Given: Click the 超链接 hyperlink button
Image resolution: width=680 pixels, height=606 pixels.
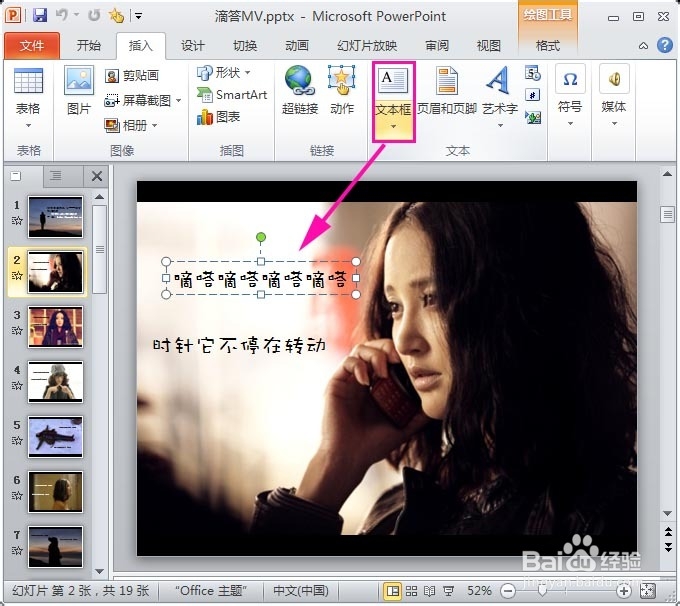Looking at the screenshot, I should [x=300, y=90].
